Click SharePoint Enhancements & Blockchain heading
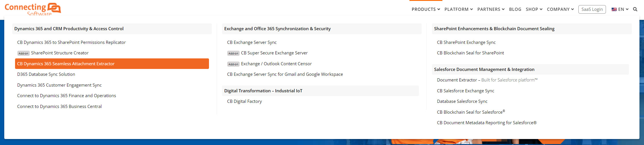This screenshot has width=644, height=145. [x=532, y=29]
